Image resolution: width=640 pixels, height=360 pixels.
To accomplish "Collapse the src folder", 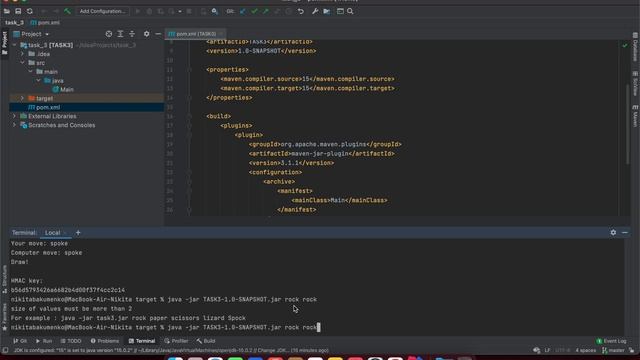I will pyautogui.click(x=22, y=63).
